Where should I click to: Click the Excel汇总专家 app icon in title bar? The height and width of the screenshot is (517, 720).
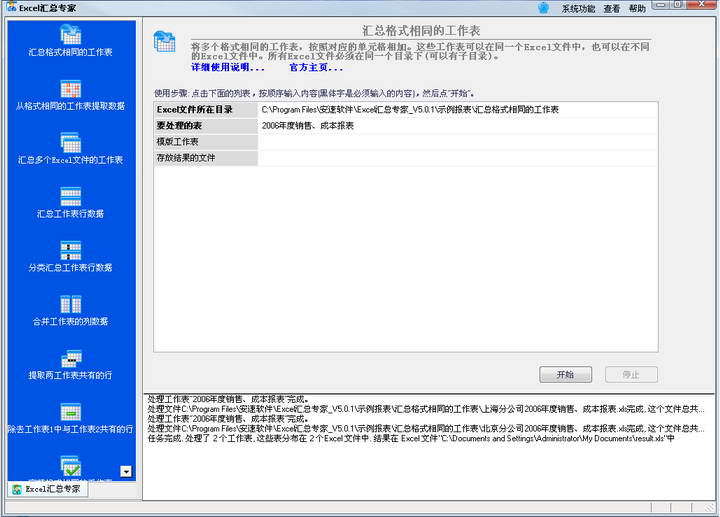(x=11, y=7)
